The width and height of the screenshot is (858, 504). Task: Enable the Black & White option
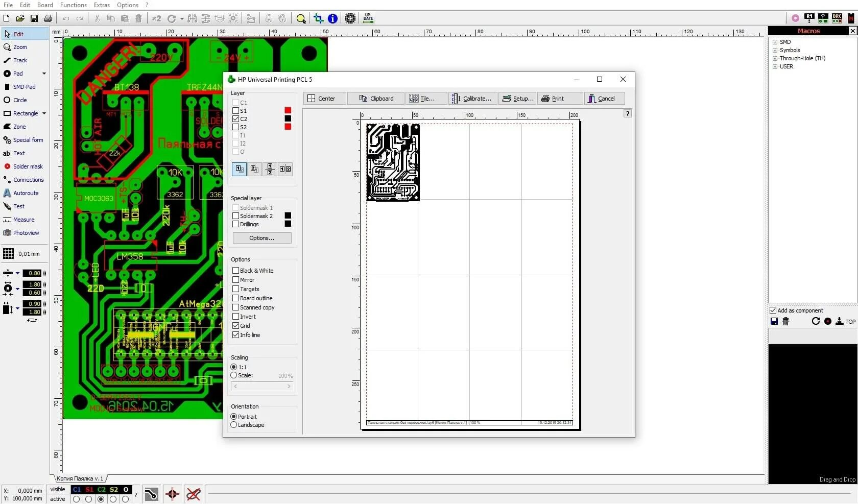[x=235, y=271]
